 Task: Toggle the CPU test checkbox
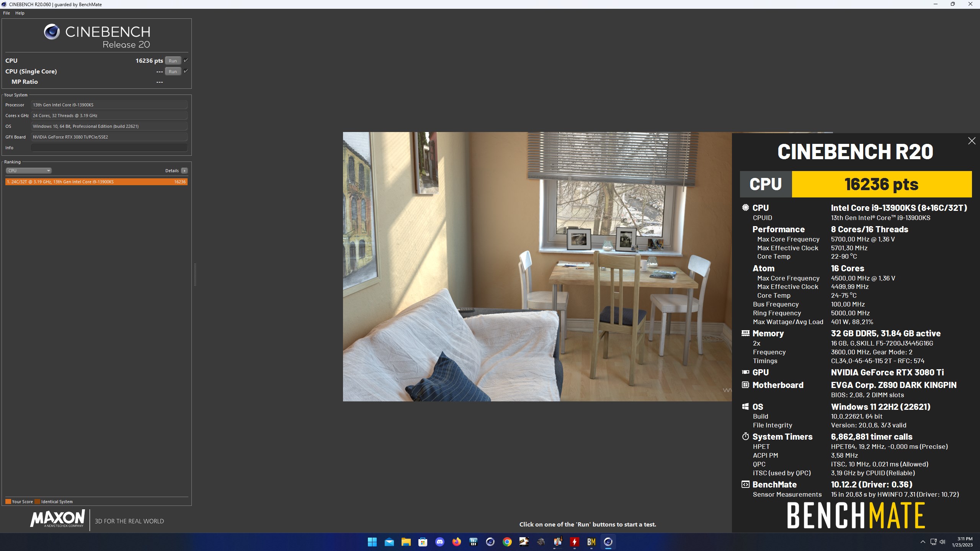(186, 60)
